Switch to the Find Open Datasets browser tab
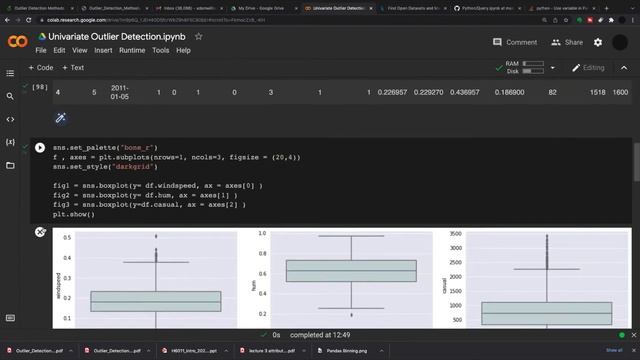Viewport: 640px width, 360px height. pos(414,8)
